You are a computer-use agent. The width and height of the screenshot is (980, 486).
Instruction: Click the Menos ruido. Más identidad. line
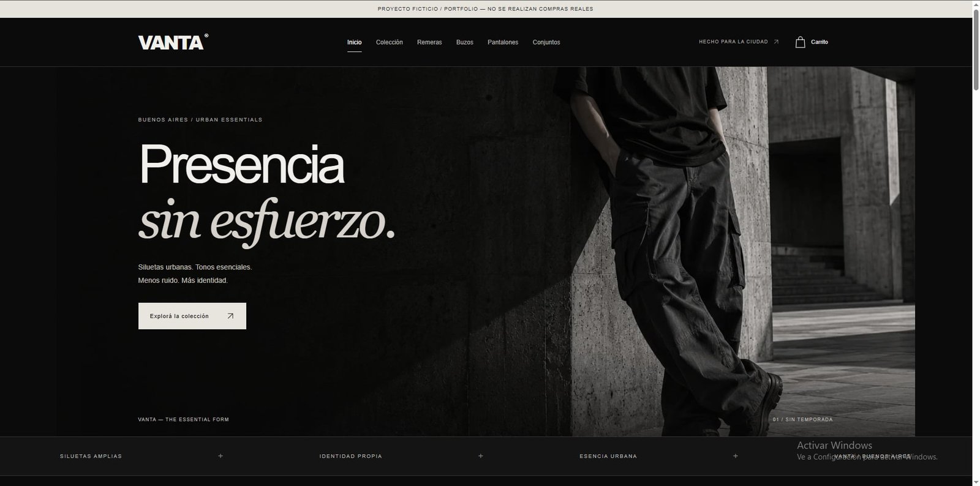(183, 280)
